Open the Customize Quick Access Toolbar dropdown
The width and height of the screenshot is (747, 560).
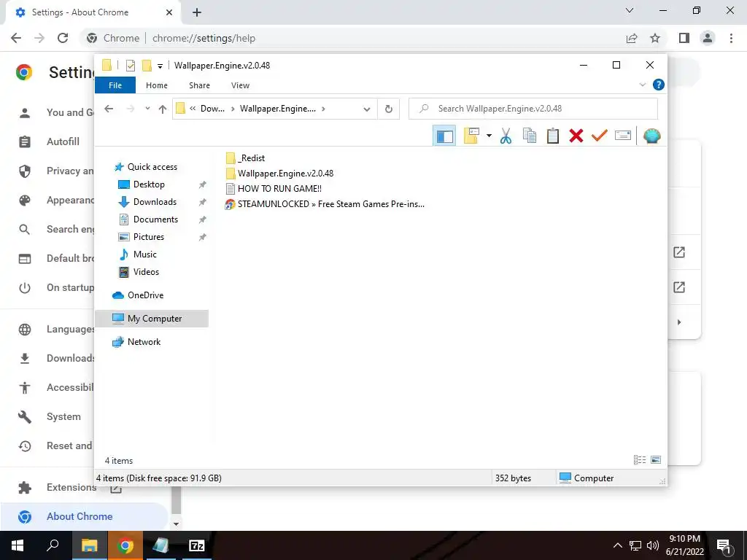(x=160, y=66)
